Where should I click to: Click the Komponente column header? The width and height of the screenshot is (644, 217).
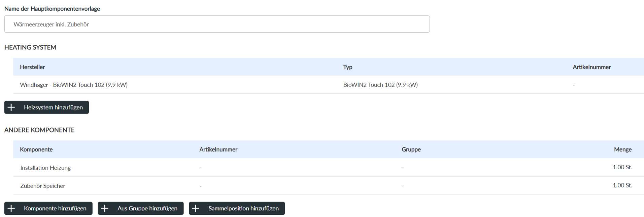click(36, 149)
